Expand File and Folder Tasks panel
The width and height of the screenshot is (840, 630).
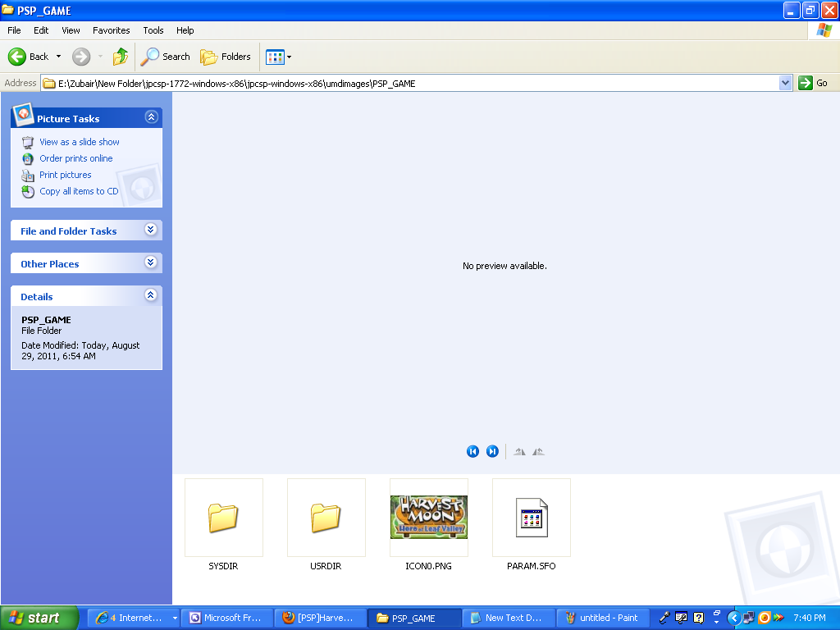[151, 231]
